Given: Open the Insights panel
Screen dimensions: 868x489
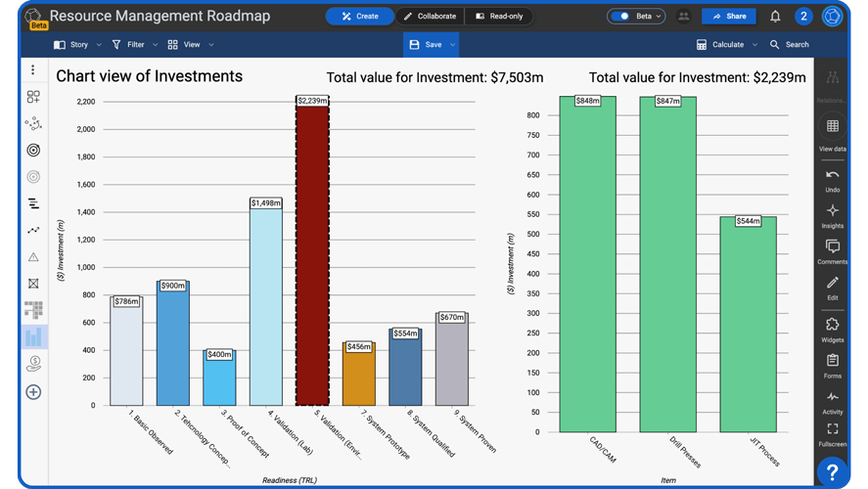Looking at the screenshot, I should [x=832, y=215].
